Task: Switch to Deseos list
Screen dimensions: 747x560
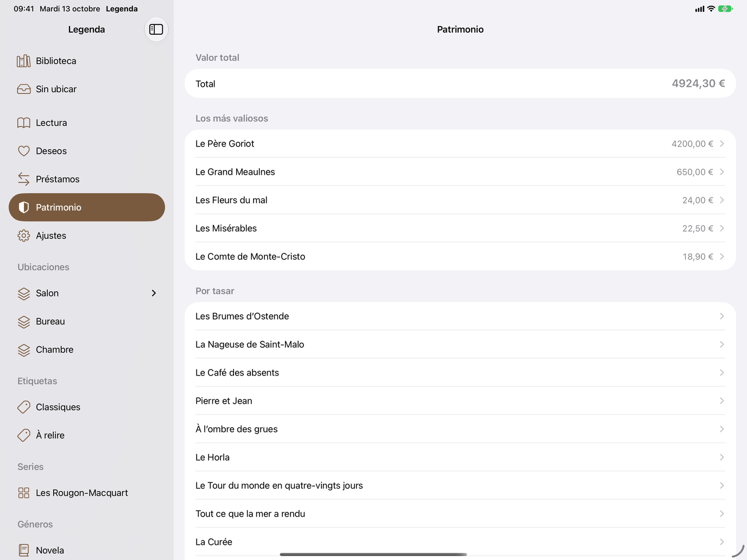Action: pos(87,151)
